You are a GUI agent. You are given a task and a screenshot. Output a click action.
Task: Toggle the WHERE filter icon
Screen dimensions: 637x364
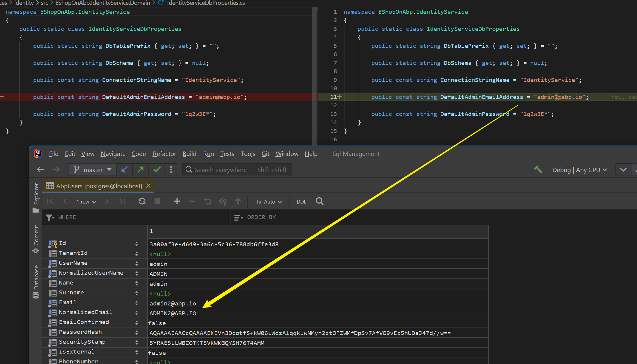pyautogui.click(x=50, y=217)
